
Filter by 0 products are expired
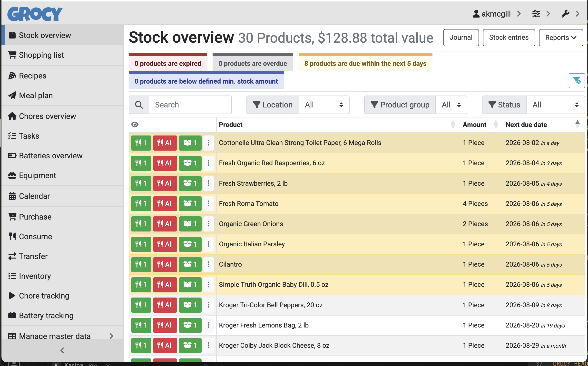pos(168,62)
